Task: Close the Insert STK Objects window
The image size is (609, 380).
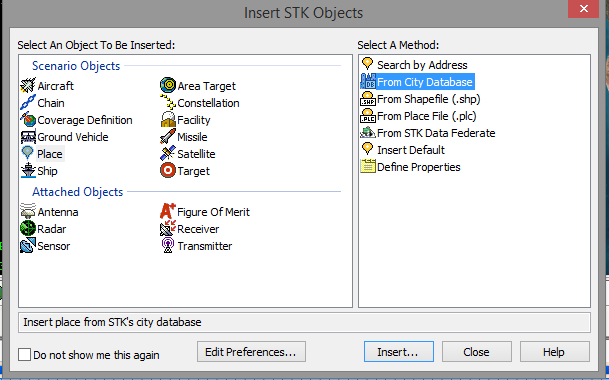Action: coord(583,9)
